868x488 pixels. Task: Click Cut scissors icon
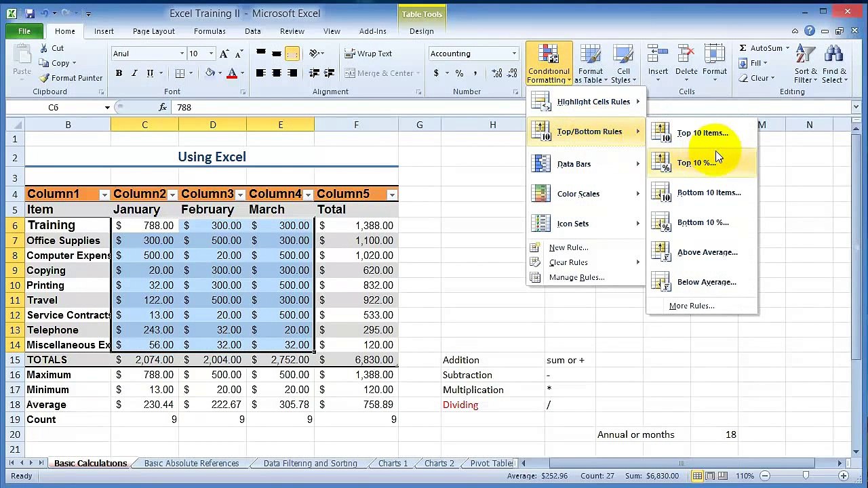[43, 48]
